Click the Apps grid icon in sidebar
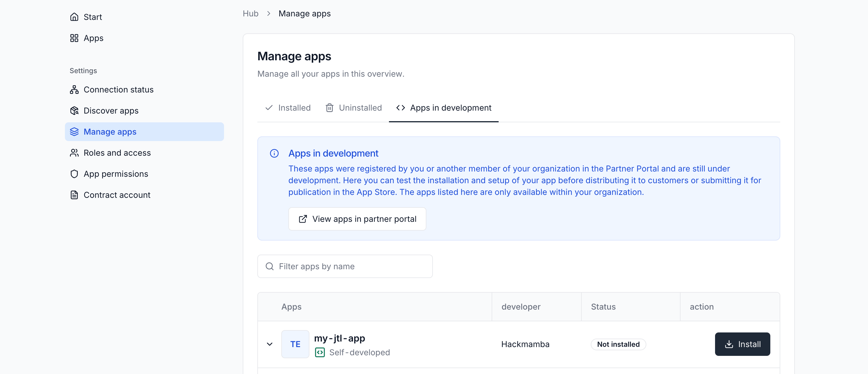 (74, 38)
